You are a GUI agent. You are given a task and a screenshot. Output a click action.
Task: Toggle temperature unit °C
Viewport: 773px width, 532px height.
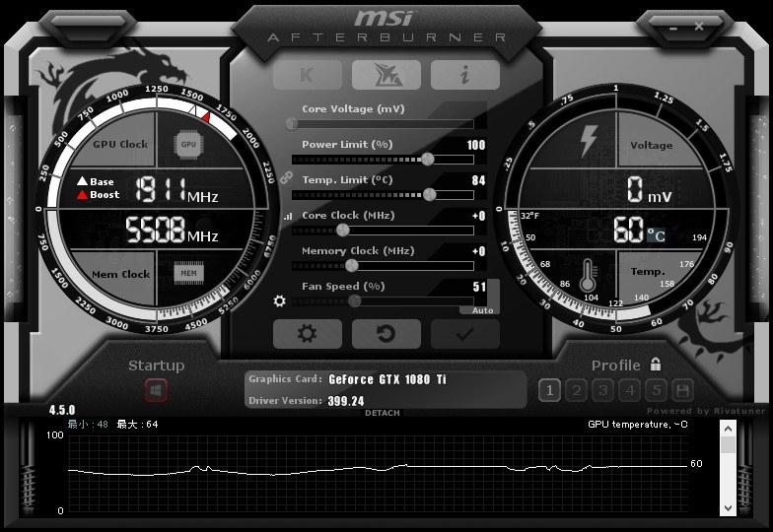(657, 234)
